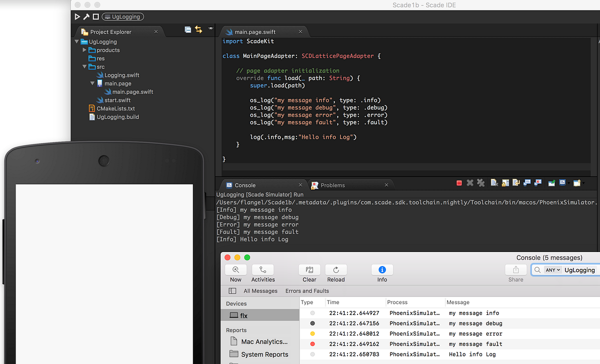The image size is (600, 364).
Task: Build the project using the hammer icon
Action: click(x=85, y=16)
